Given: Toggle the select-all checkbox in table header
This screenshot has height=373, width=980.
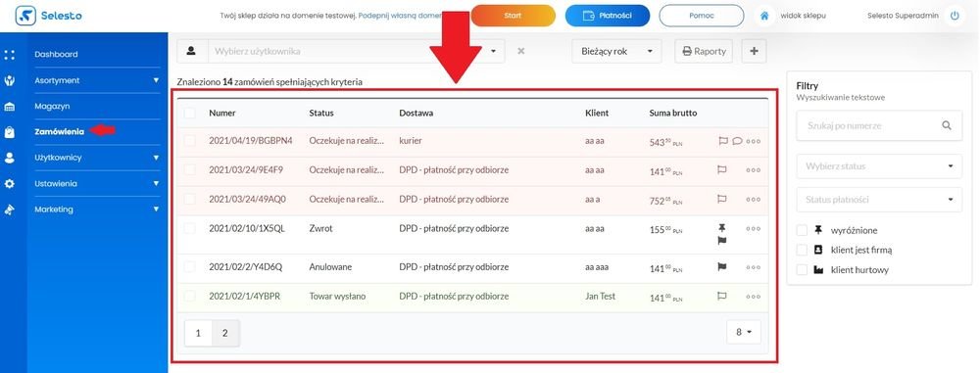Looking at the screenshot, I should (x=190, y=114).
